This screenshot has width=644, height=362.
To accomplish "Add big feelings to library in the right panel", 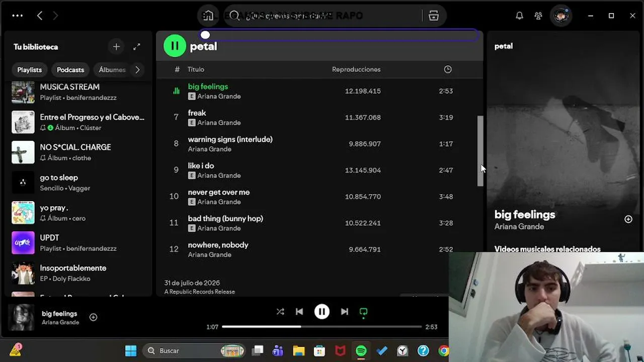I will (x=628, y=219).
